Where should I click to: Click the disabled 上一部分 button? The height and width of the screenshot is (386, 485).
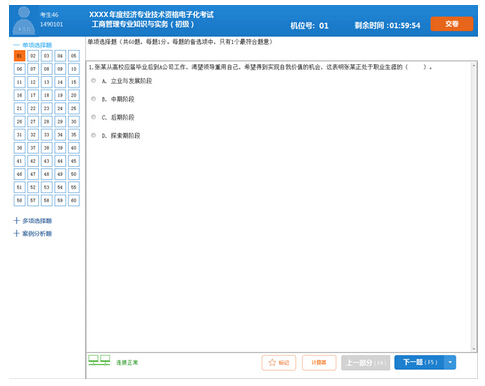[x=366, y=362]
